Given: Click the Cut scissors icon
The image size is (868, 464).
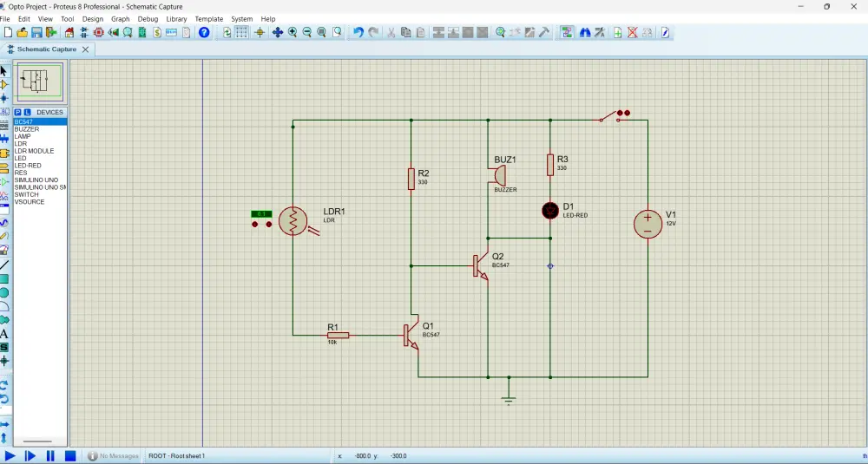Looking at the screenshot, I should [x=391, y=33].
